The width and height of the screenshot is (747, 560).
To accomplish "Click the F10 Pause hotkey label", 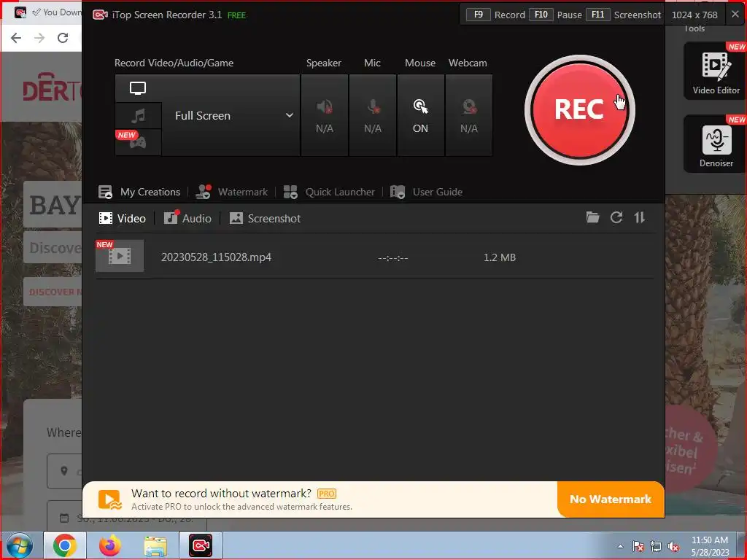I will click(555, 15).
